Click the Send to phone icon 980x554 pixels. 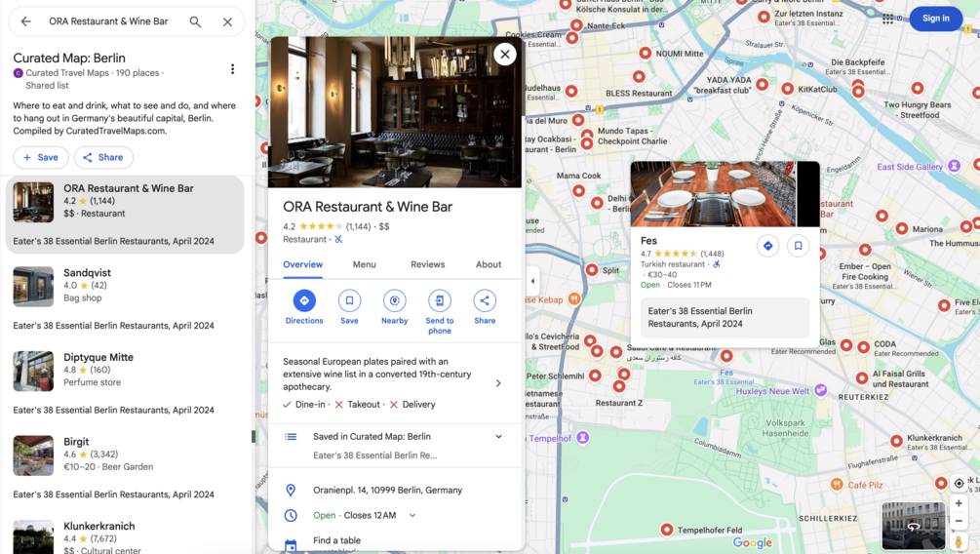pos(440,300)
